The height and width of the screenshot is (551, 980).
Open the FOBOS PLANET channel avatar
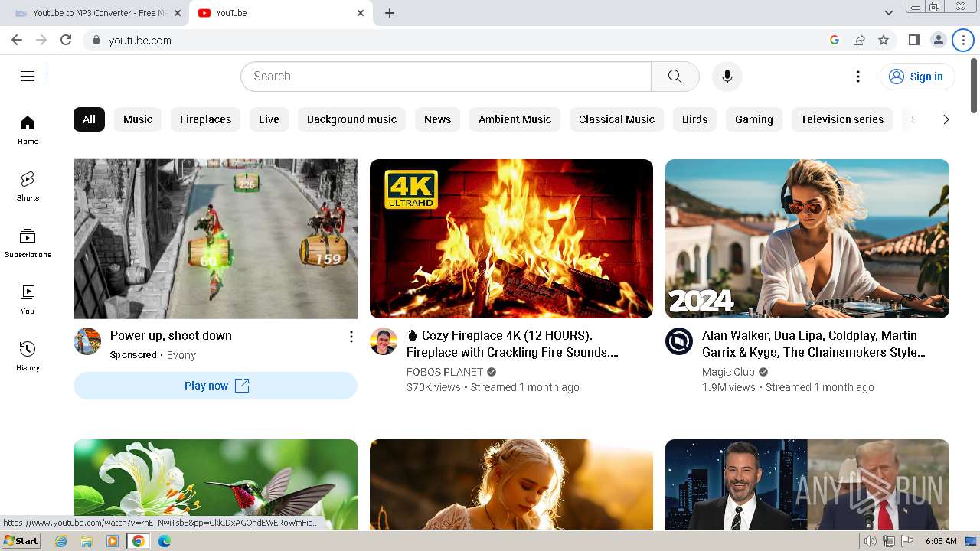pos(384,341)
